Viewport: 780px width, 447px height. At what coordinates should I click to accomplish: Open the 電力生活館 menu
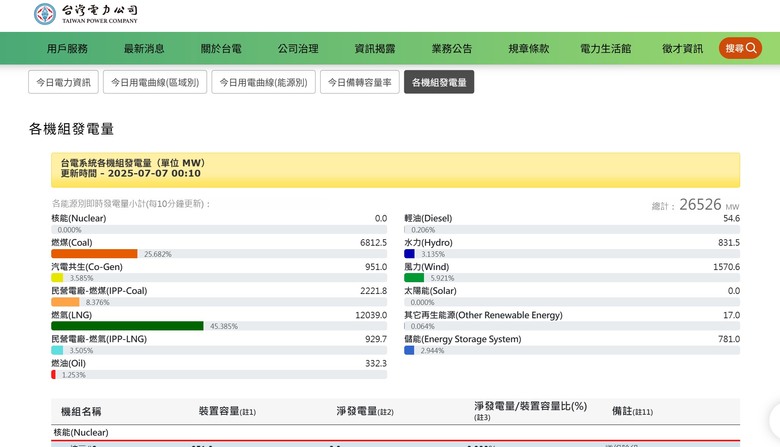pyautogui.click(x=605, y=49)
